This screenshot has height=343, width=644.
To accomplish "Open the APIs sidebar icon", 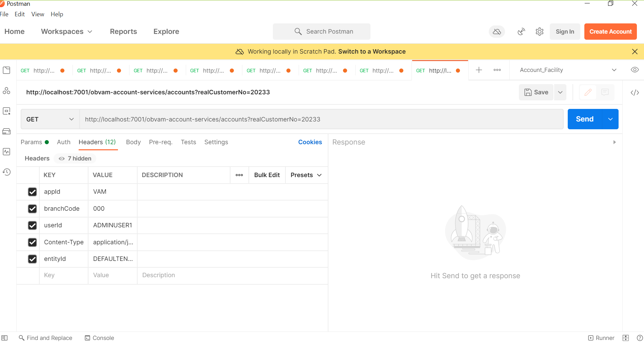I will click(x=6, y=91).
